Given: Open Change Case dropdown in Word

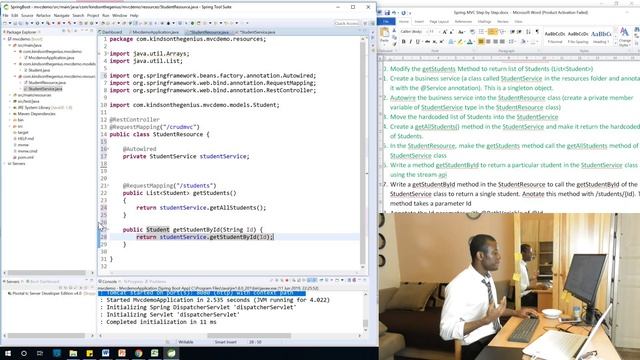Looking at the screenshot, I should coord(461,31).
